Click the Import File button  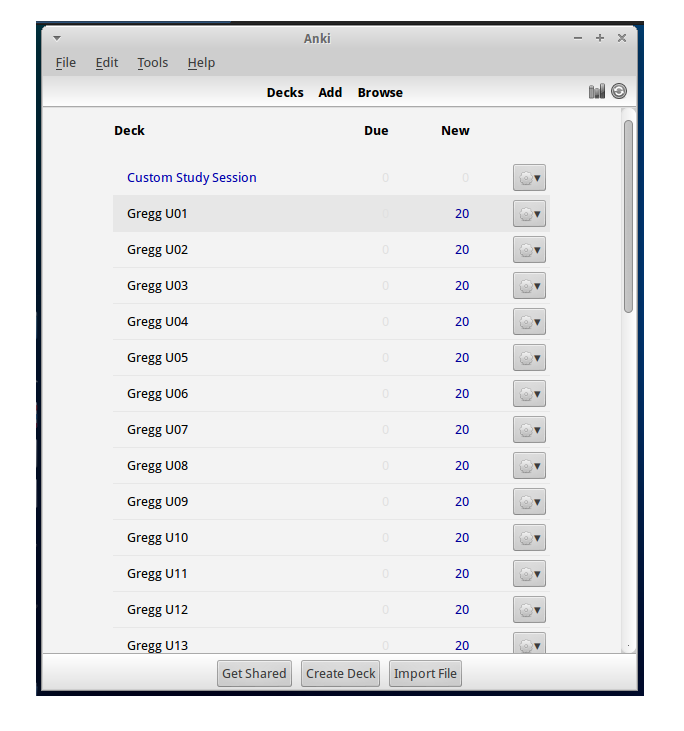[x=425, y=673]
